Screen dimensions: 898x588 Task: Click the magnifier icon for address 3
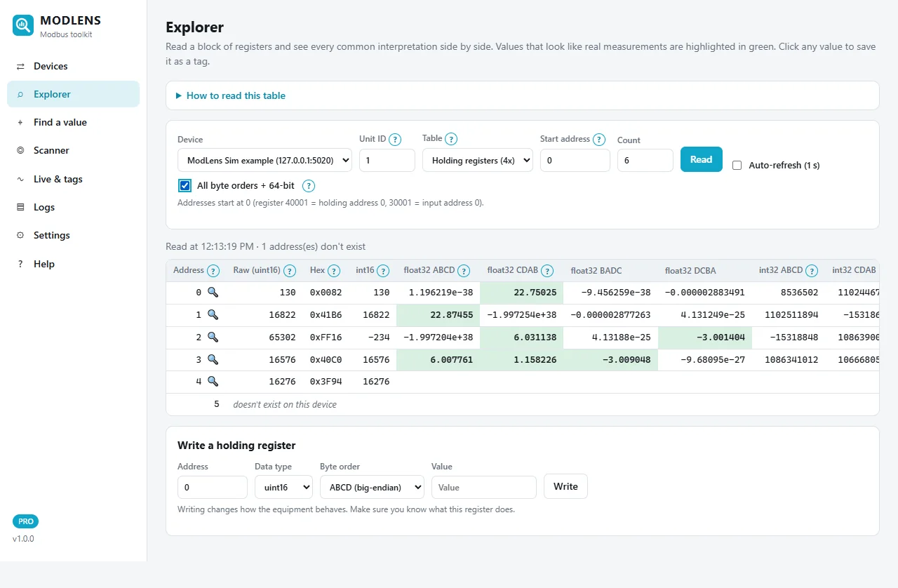coord(213,359)
